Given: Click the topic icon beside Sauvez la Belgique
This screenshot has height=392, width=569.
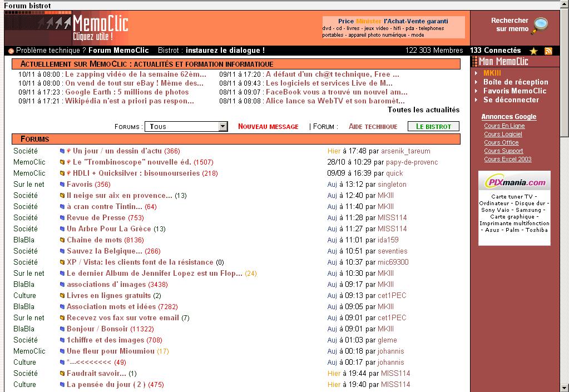Looking at the screenshot, I should point(62,251).
